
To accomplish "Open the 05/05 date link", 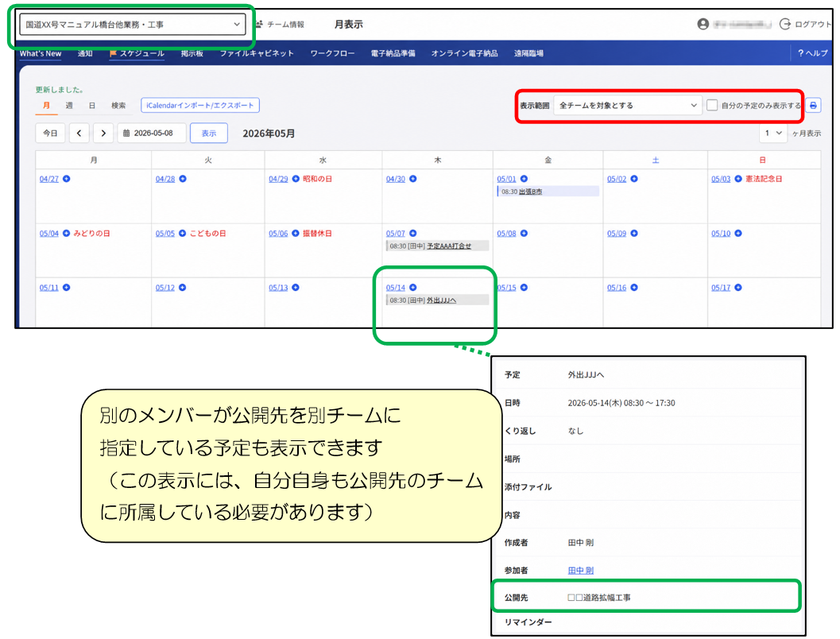I will [165, 234].
